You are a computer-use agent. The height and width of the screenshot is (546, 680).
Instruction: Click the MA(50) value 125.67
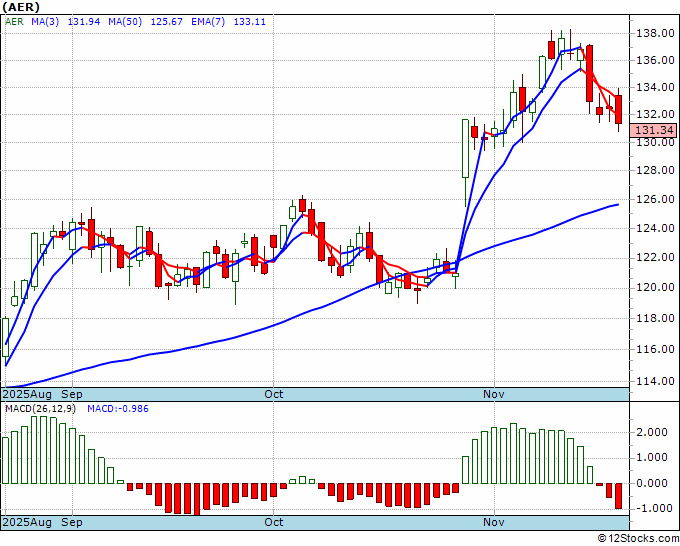[167, 22]
